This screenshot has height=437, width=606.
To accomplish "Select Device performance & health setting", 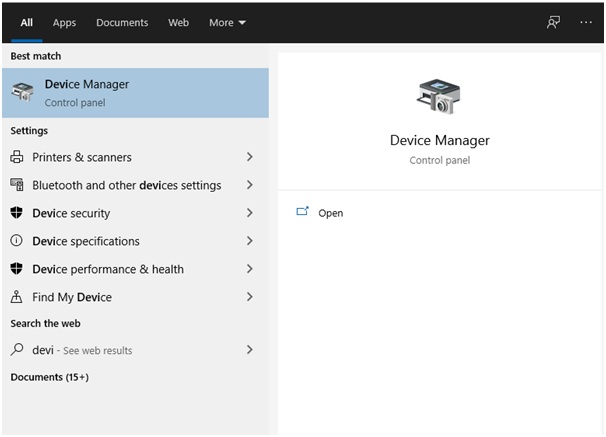I will click(135, 269).
